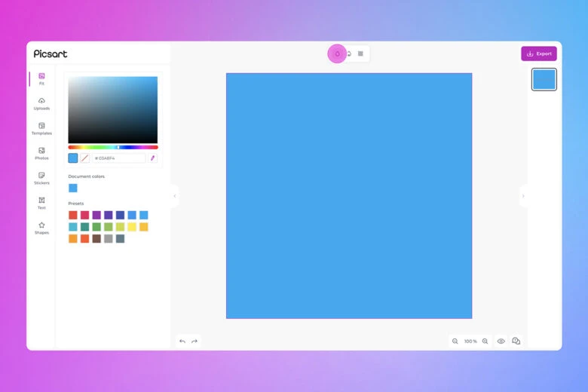Zoom out with the minus magnifier
The height and width of the screenshot is (392, 588).
pos(455,341)
